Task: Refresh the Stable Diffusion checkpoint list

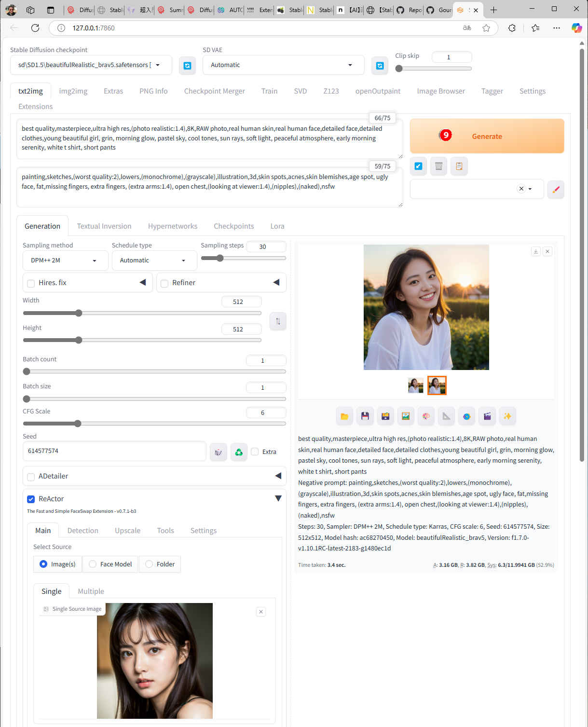Action: tap(187, 66)
